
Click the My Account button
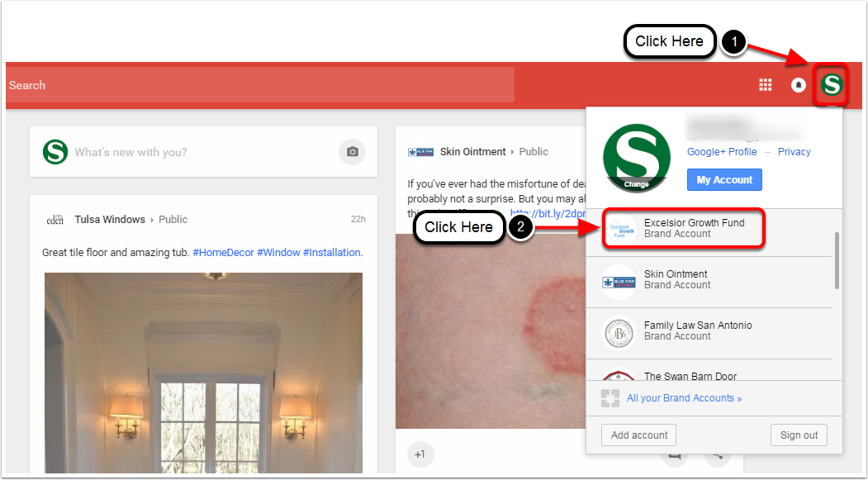[x=724, y=180]
